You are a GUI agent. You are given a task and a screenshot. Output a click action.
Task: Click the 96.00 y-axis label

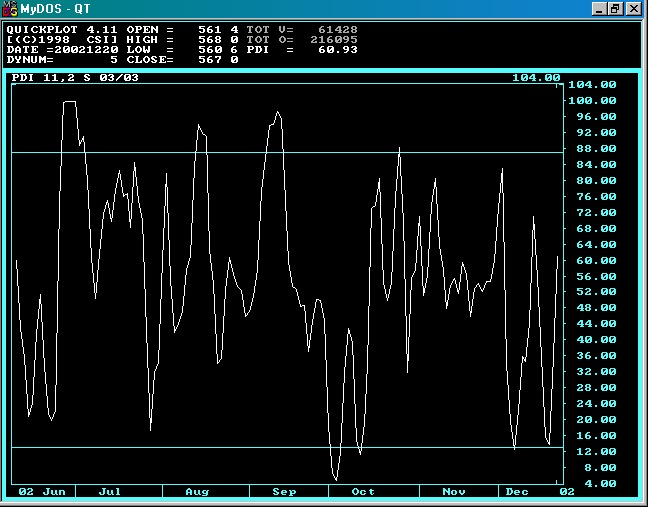596,117
